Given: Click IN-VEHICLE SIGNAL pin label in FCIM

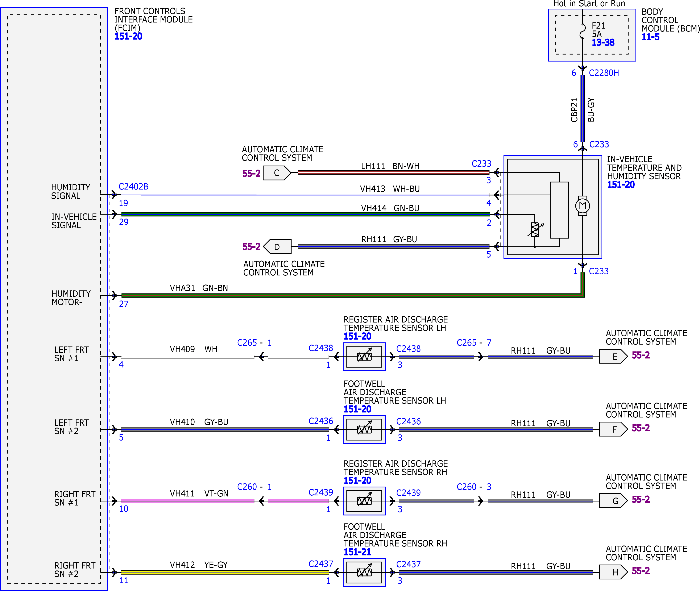Looking at the screenshot, I should point(74,221).
